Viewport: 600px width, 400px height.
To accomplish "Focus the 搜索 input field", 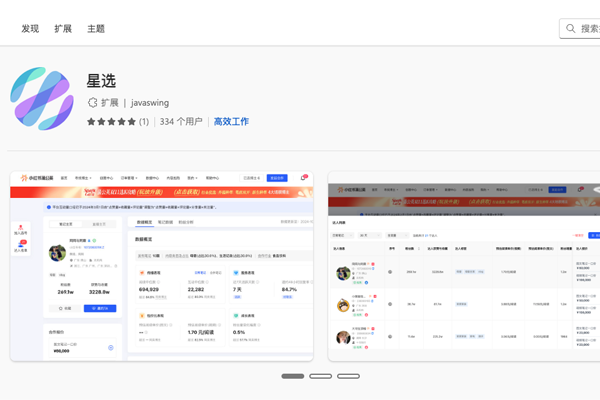I will pyautogui.click(x=580, y=28).
